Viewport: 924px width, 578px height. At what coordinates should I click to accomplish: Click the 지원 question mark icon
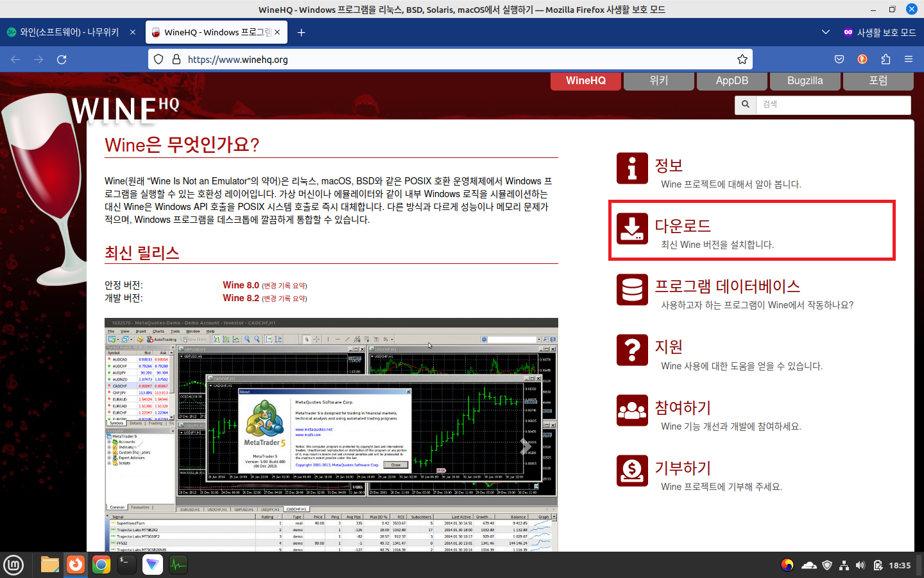click(632, 350)
